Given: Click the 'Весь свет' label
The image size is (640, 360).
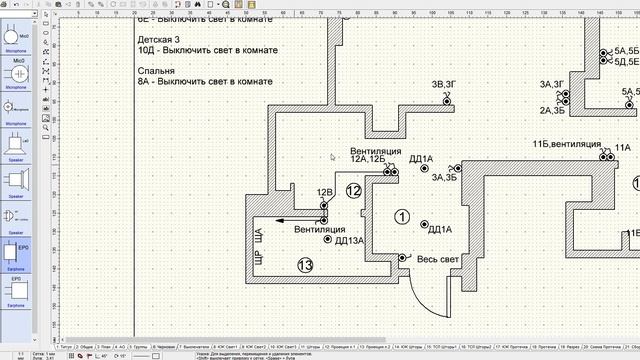Looking at the screenshot, I should 438,259.
